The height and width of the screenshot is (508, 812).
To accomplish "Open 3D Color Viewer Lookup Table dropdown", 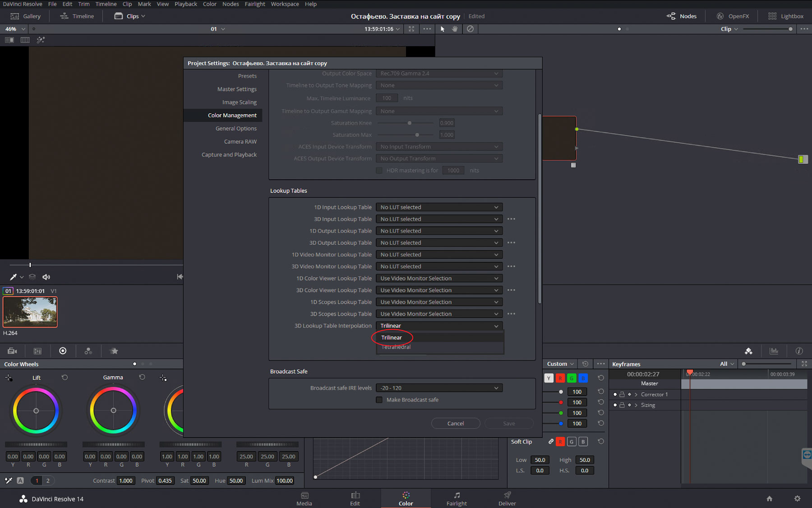I will 439,290.
